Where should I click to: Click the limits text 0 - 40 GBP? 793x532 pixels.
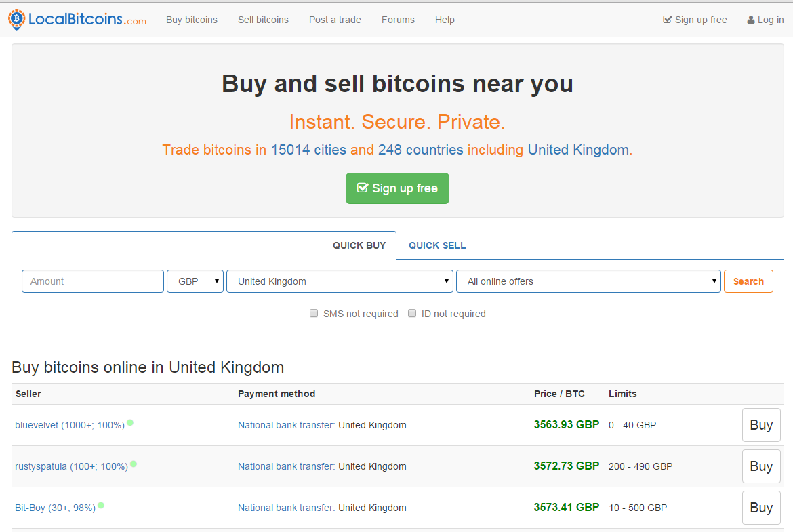(x=632, y=426)
